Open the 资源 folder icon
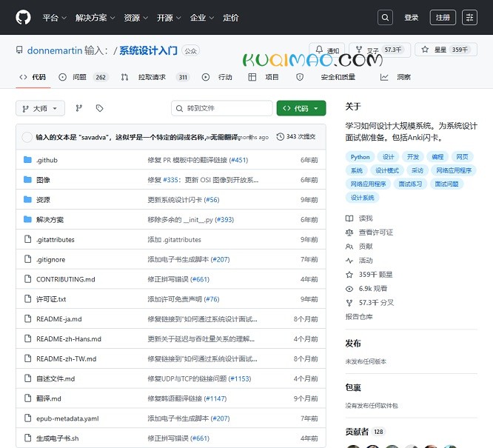This screenshot has height=448, width=493. [27, 199]
